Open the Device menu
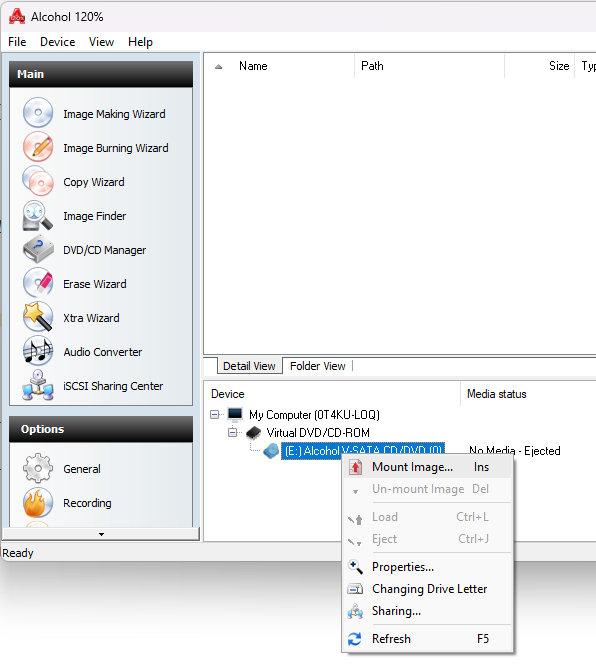596x666 pixels. click(x=57, y=42)
